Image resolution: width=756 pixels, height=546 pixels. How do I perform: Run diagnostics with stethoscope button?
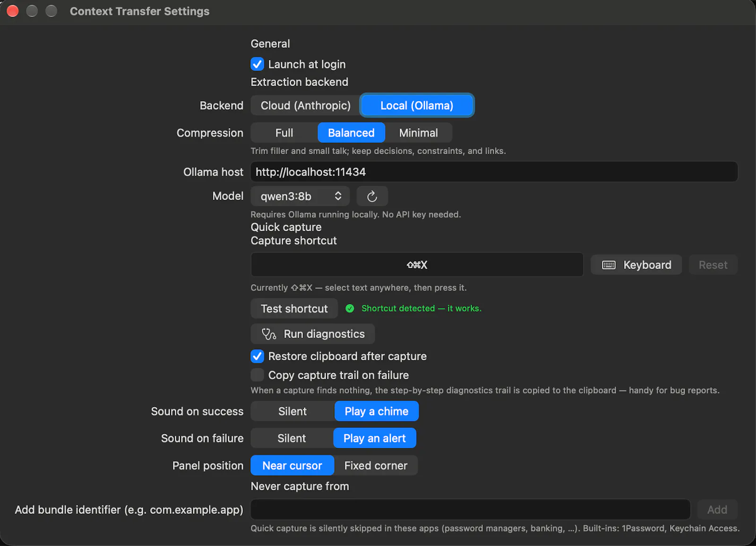[313, 334]
